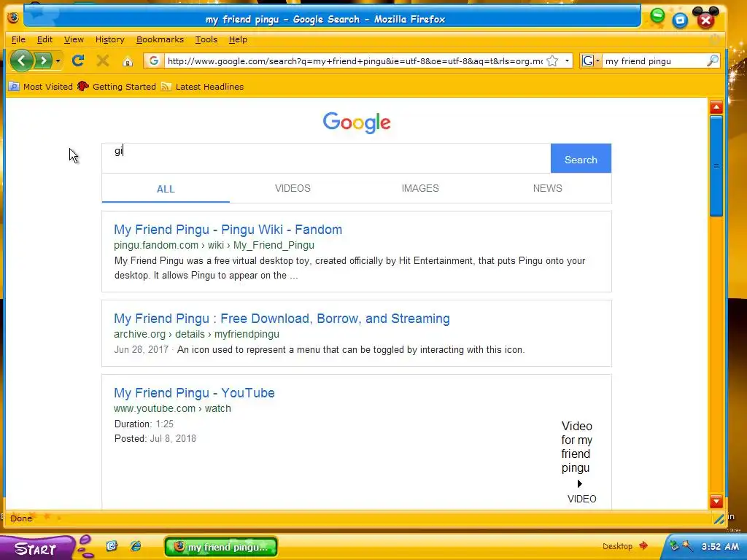Launch Internet Explorer from quick launch
This screenshot has width=747, height=560.
click(x=136, y=545)
